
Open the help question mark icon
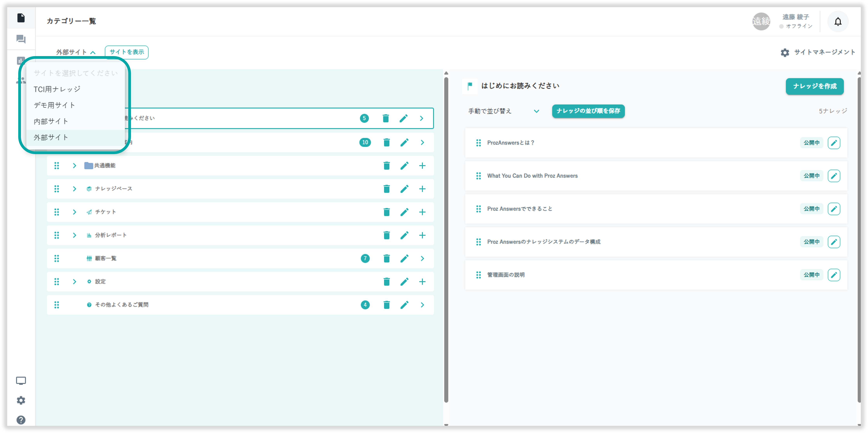[21, 420]
